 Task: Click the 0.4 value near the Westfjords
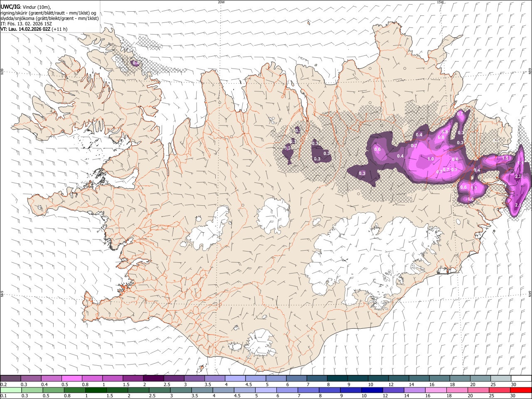point(135,63)
